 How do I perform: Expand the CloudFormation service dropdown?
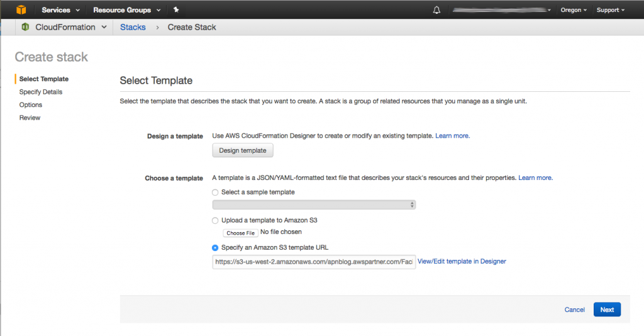coord(70,27)
